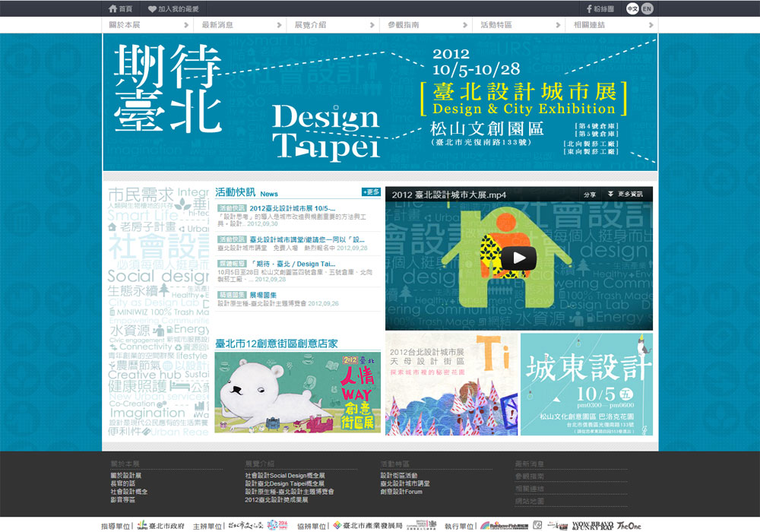Click the footer heading 最新消息
The width and height of the screenshot is (760, 532).
tap(529, 464)
